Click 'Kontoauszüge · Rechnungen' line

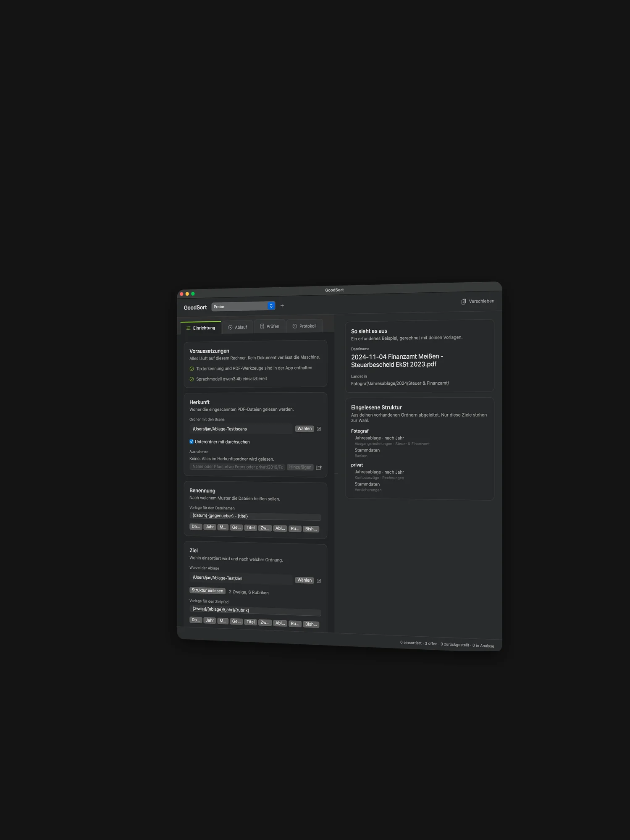(379, 478)
